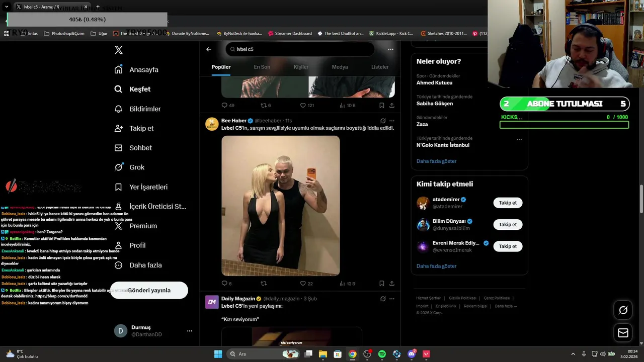The width and height of the screenshot is (644, 362).
Task: Switch to Kişiler tab
Action: point(301,67)
